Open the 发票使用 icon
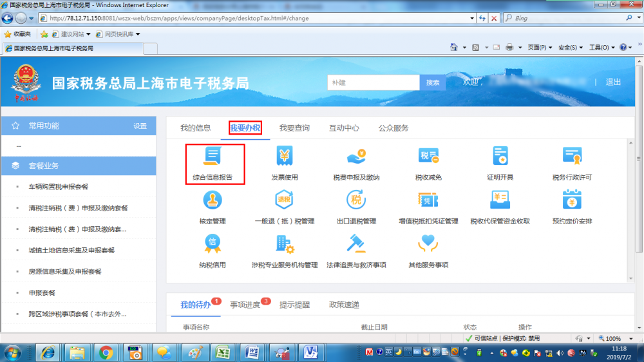 pos(285,157)
